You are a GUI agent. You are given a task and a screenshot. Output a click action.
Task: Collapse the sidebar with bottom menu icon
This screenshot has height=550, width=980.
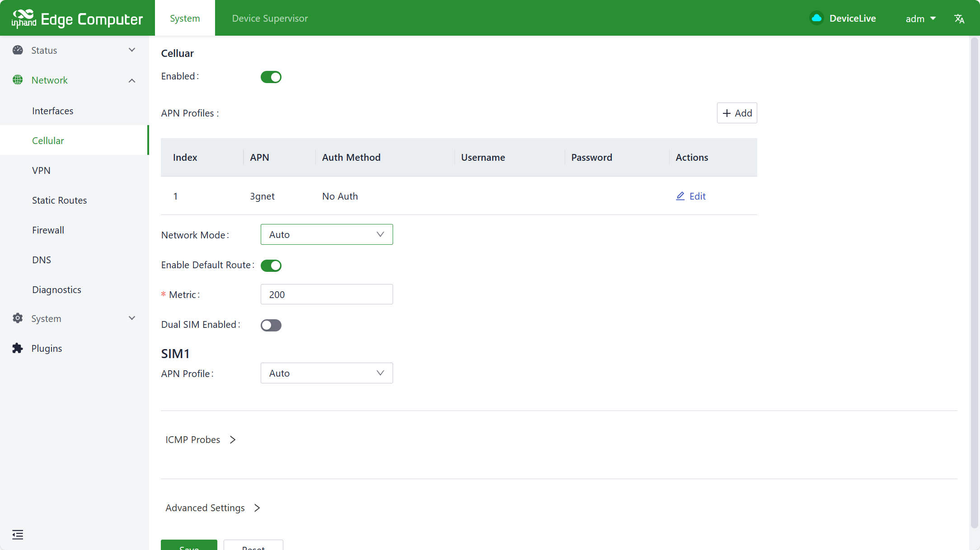pyautogui.click(x=18, y=535)
